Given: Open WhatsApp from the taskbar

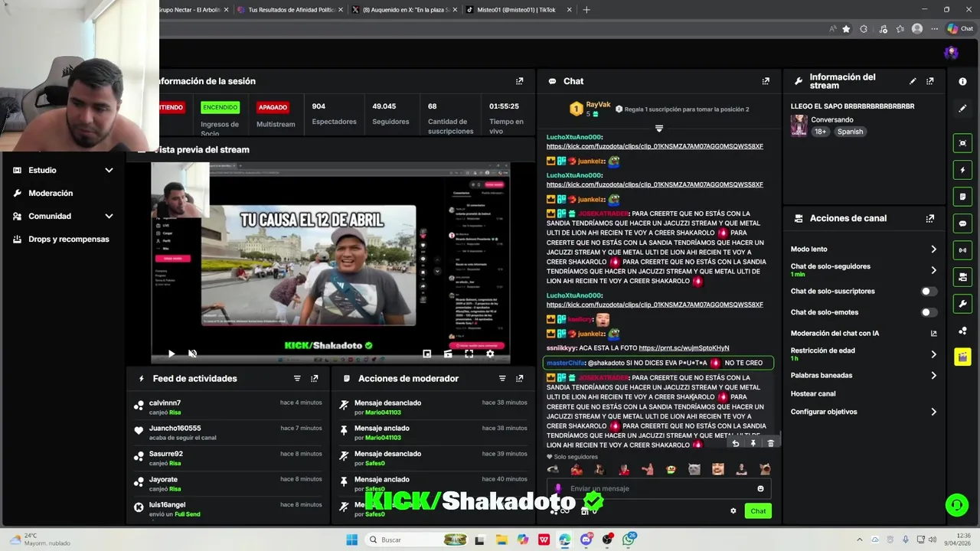Looking at the screenshot, I should (x=629, y=540).
